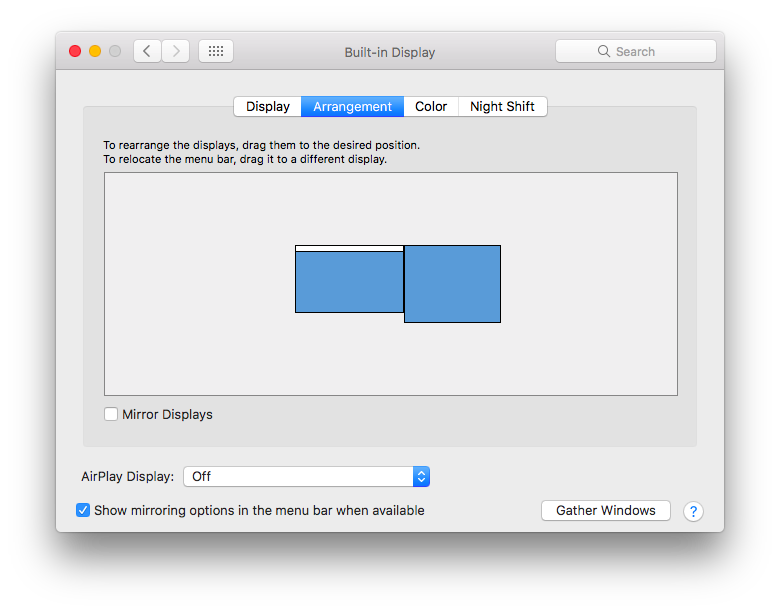The image size is (780, 612).
Task: Go forward with the right chevron button
Action: (x=176, y=51)
